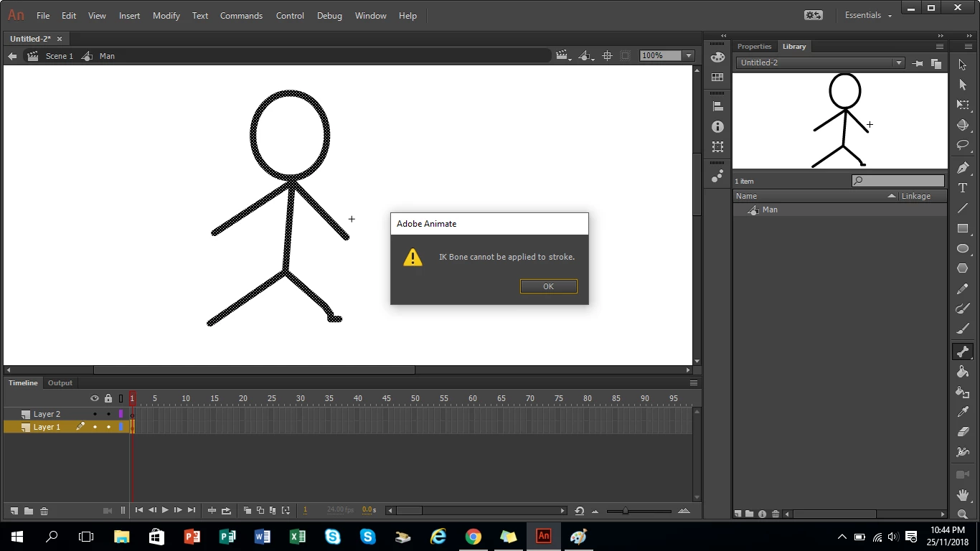Select the Pen tool
The width and height of the screenshot is (980, 551).
tap(963, 168)
